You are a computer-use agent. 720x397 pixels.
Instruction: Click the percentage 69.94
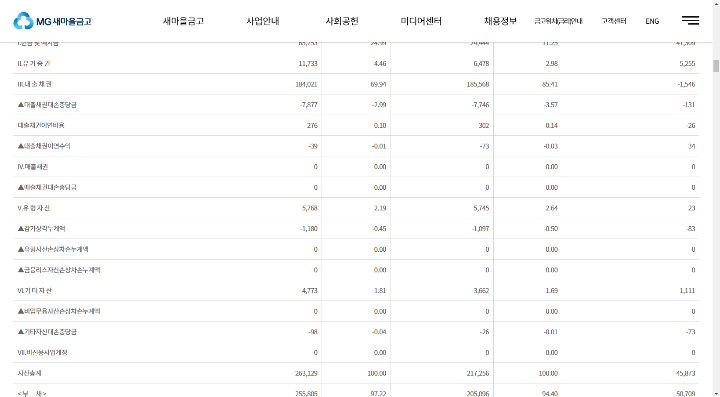(378, 84)
